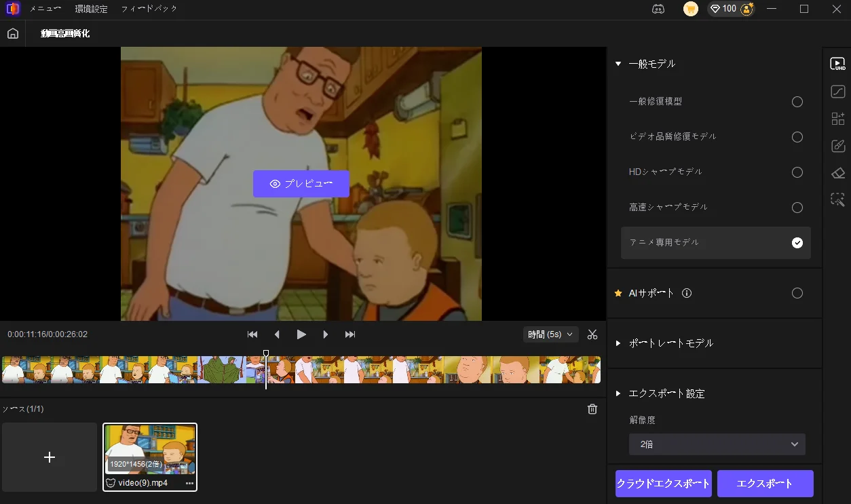
Task: Open the メニュー menu
Action: [45, 9]
